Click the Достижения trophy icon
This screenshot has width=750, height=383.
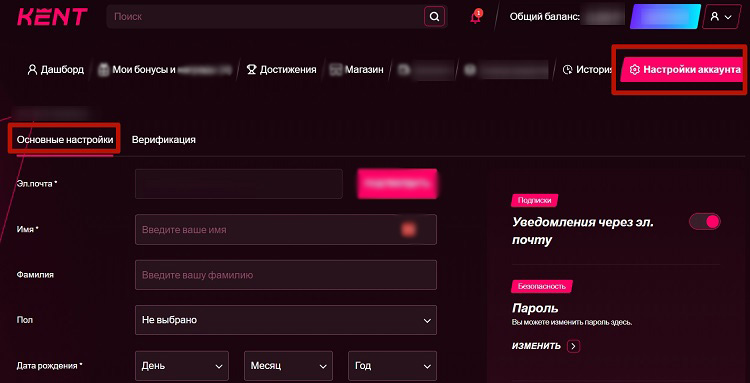point(251,70)
